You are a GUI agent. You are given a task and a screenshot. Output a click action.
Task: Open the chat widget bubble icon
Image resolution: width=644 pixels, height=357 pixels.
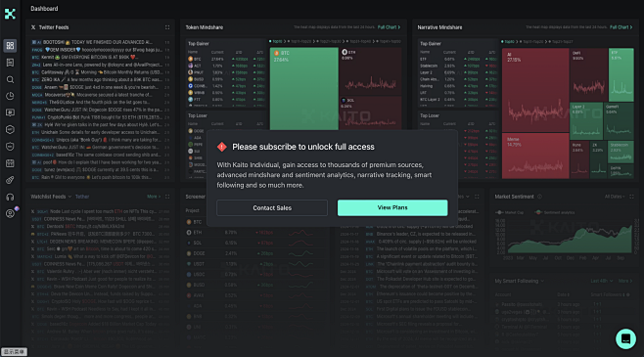(625, 338)
